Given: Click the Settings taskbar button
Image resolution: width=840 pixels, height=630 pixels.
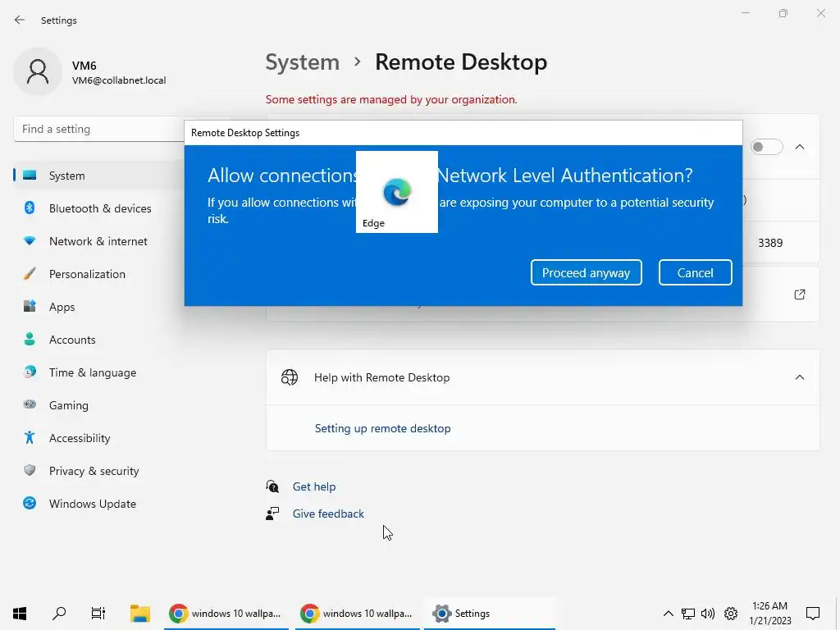Looking at the screenshot, I should click(490, 613).
